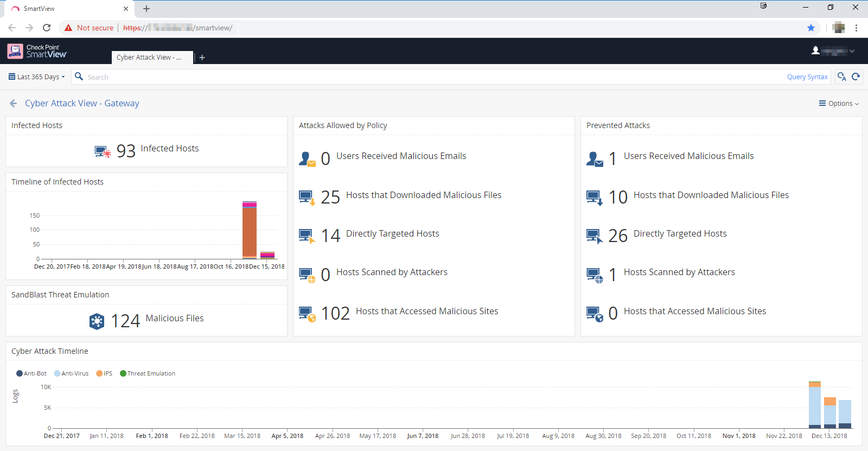
Task: Toggle the Anti-Virus legend series
Action: click(71, 373)
